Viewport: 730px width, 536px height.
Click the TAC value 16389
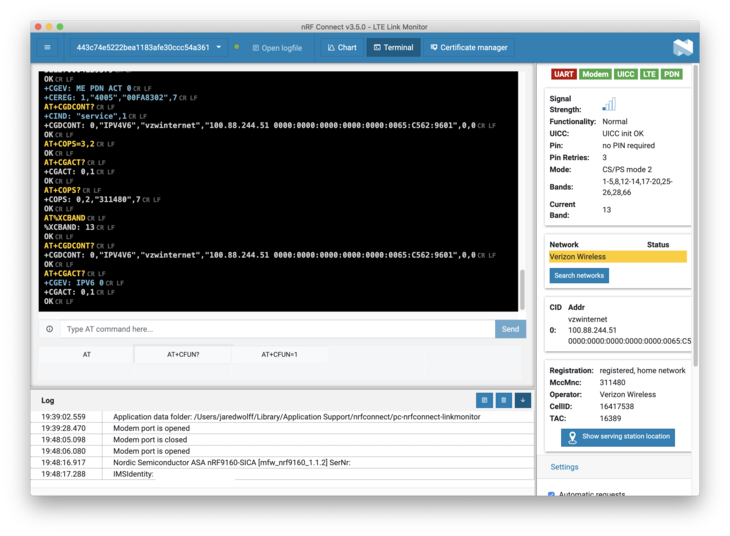pyautogui.click(x=610, y=418)
